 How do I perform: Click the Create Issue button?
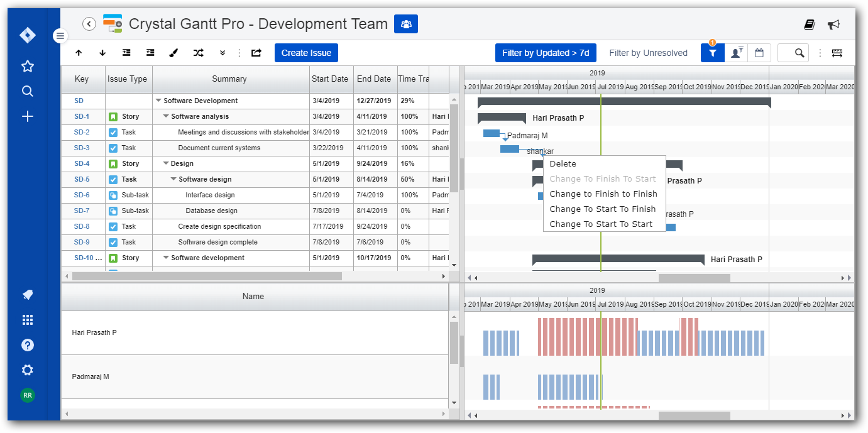pos(306,53)
